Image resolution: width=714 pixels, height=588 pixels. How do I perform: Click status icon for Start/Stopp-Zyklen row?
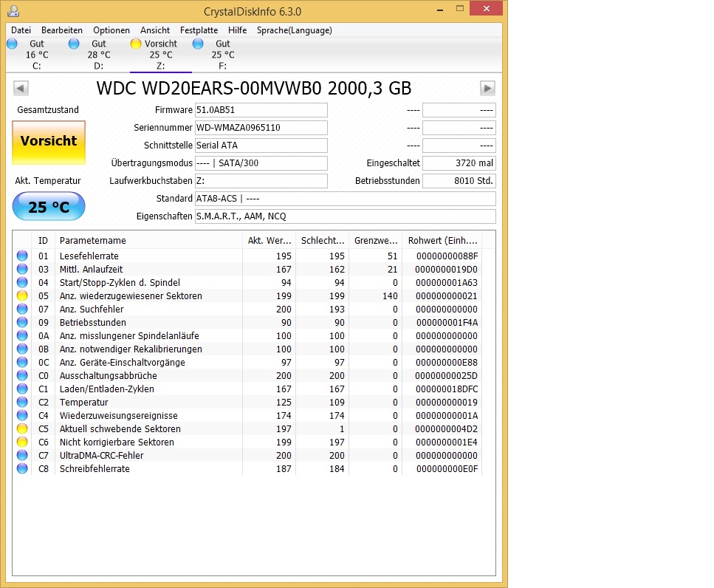(x=22, y=282)
